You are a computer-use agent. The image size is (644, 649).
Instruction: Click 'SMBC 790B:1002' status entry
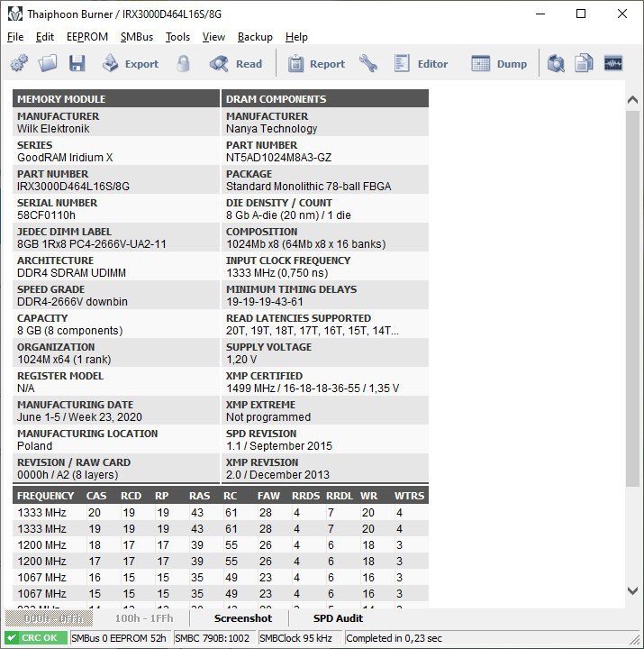(213, 638)
